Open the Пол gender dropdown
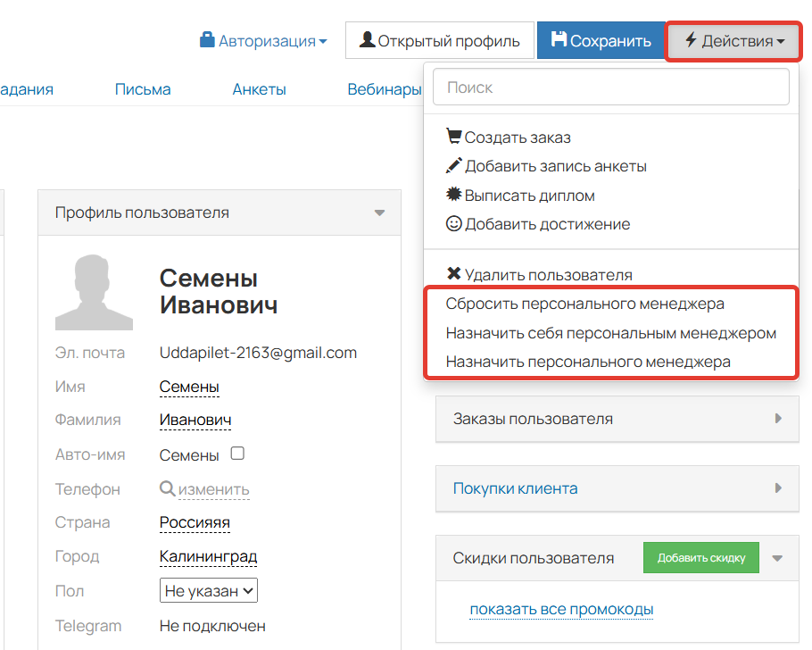Screen dimensions: 812x650 click(x=208, y=589)
